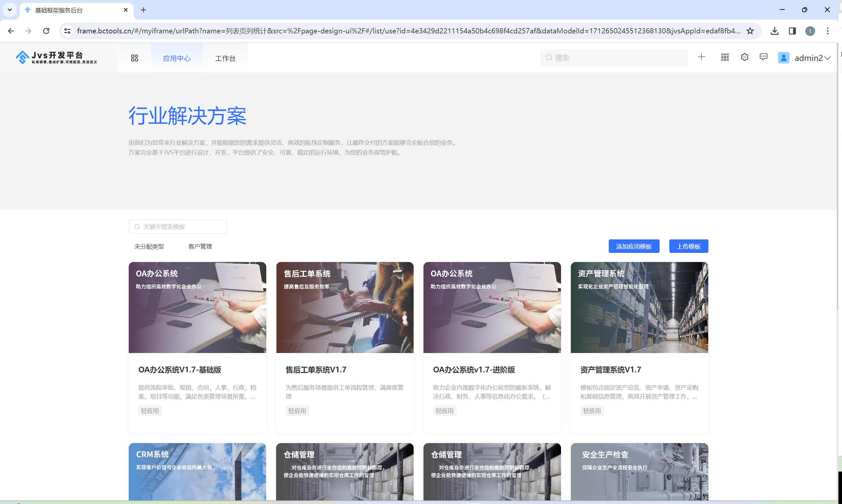The height and width of the screenshot is (504, 842).
Task: Open the 资产管理系统 card image
Action: pos(640,308)
